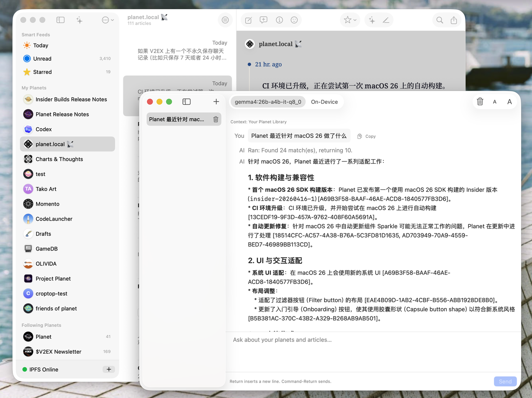This screenshot has height=398, width=532.
Task: Toggle the article list filter button
Action: pyautogui.click(x=225, y=20)
